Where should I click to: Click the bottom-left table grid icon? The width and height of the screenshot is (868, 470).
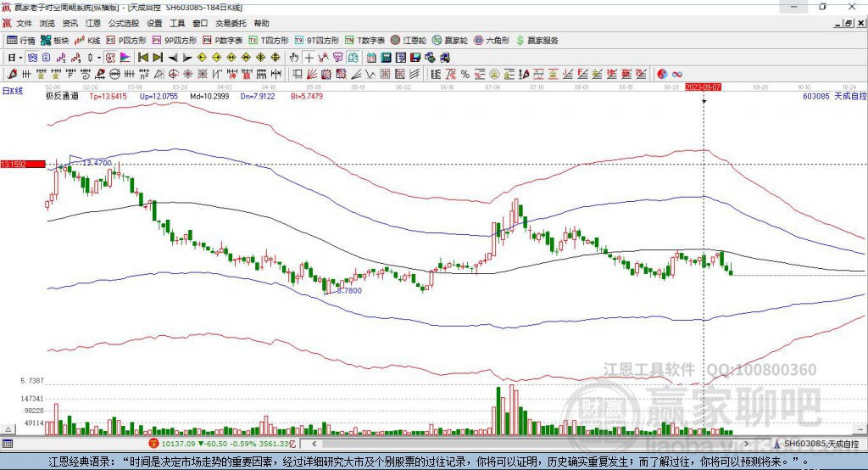[x=8, y=444]
